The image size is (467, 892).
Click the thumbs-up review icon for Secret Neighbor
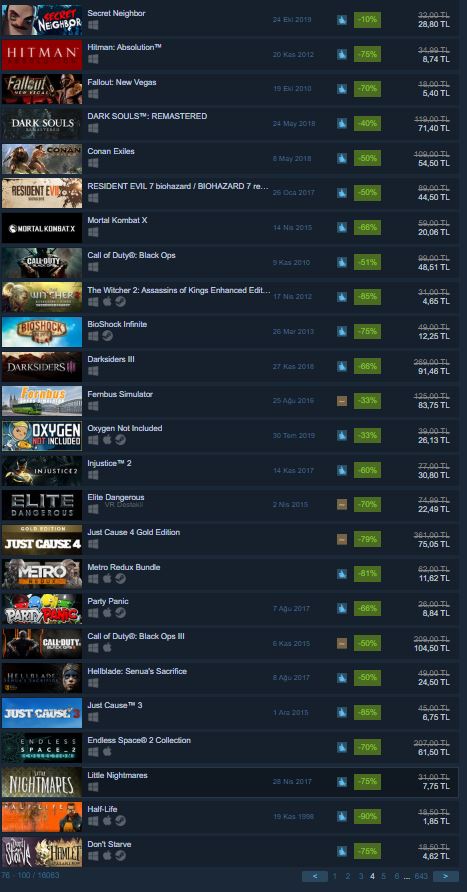342,20
